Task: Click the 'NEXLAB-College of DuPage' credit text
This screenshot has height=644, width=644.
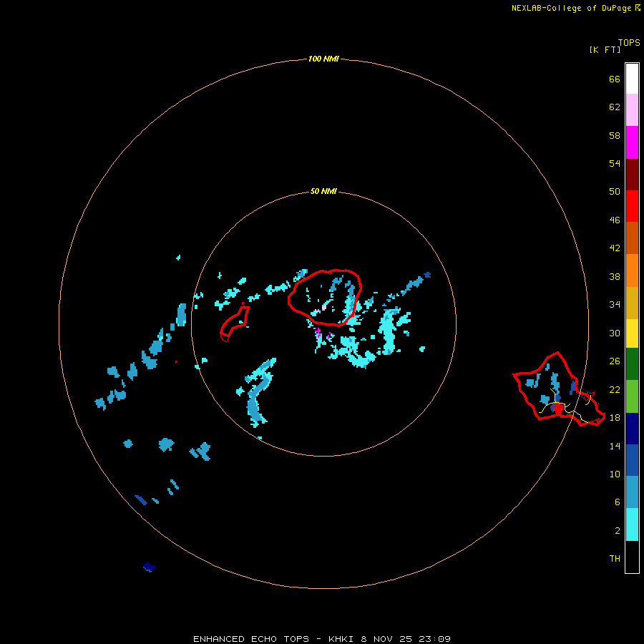Action: coord(571,8)
